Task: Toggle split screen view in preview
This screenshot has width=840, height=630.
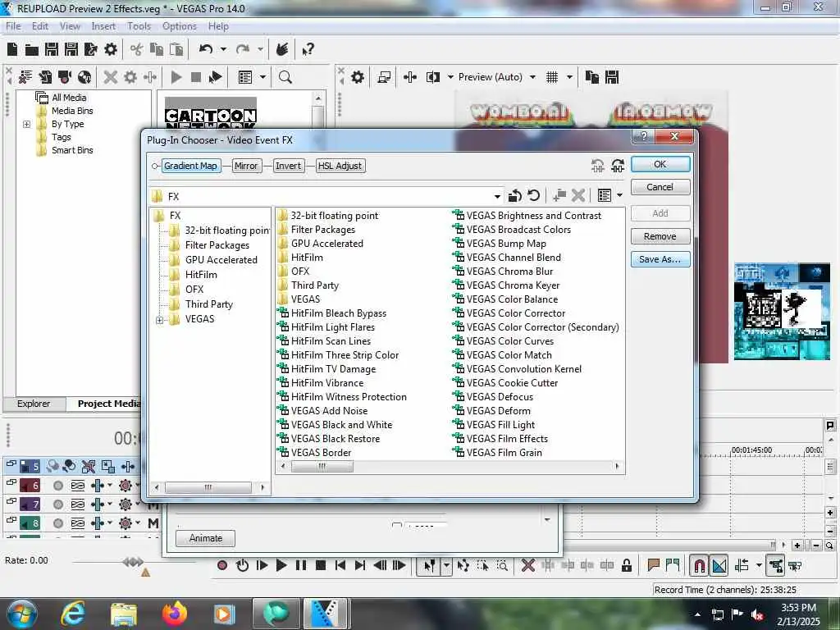Action: point(433,77)
